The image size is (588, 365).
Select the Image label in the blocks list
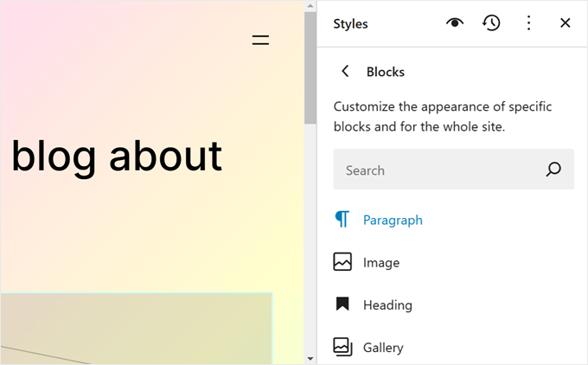[381, 262]
